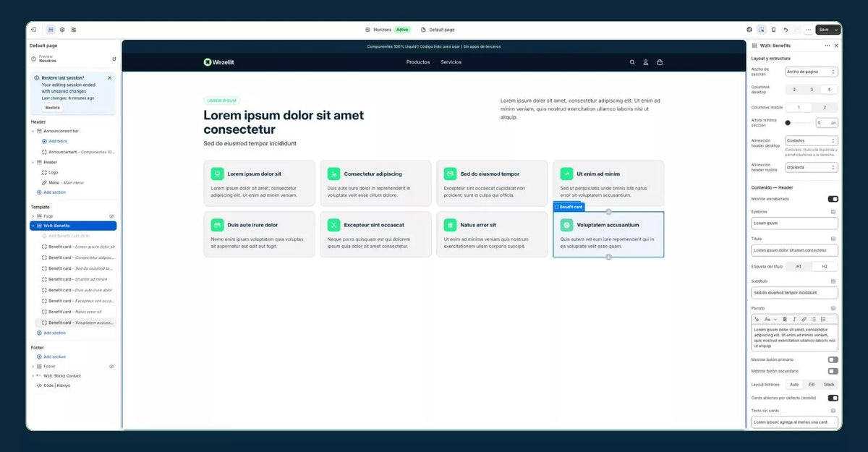Toggle visibility of the Page section
Screen dimensions: 868x452
111,216
